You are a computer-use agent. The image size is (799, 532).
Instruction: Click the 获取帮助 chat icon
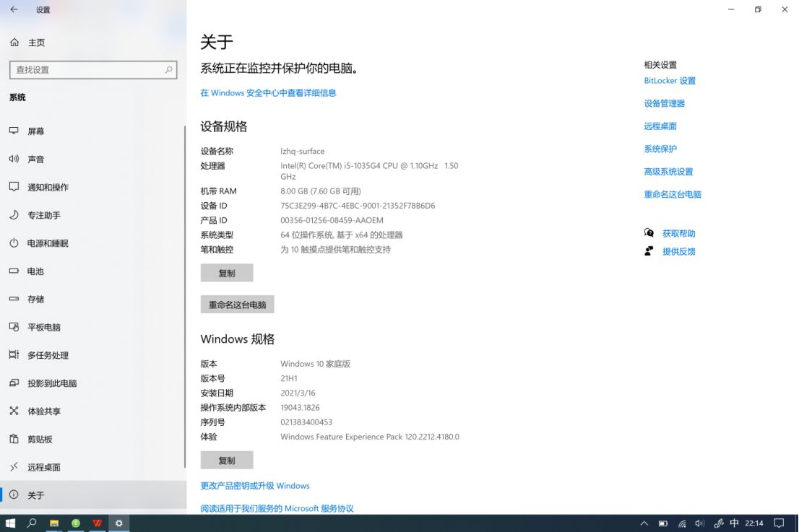649,233
